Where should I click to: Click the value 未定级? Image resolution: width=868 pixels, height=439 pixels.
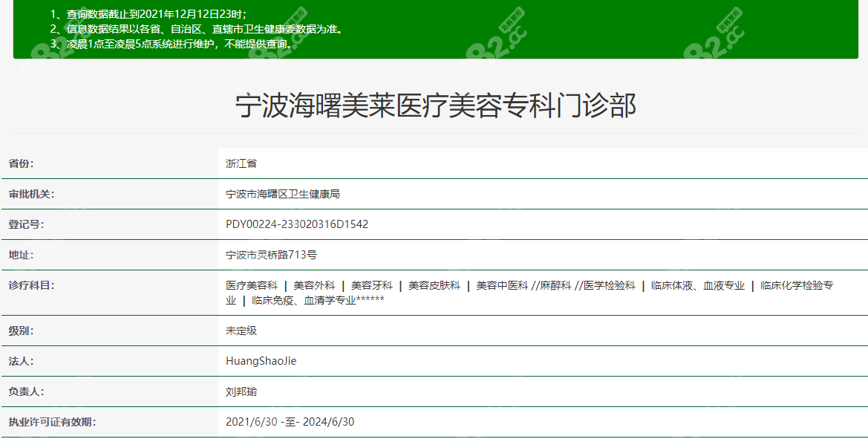coord(241,331)
